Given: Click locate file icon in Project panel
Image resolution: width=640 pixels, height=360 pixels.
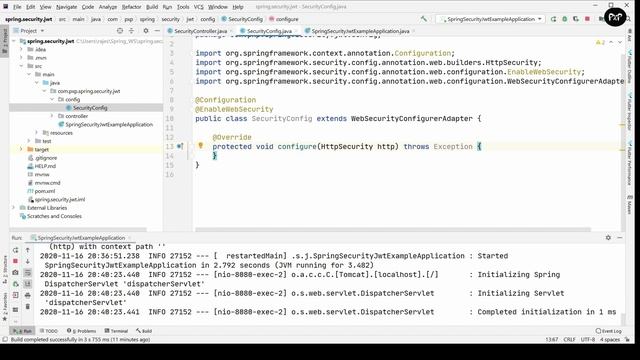Looking at the screenshot, I should click(x=120, y=31).
